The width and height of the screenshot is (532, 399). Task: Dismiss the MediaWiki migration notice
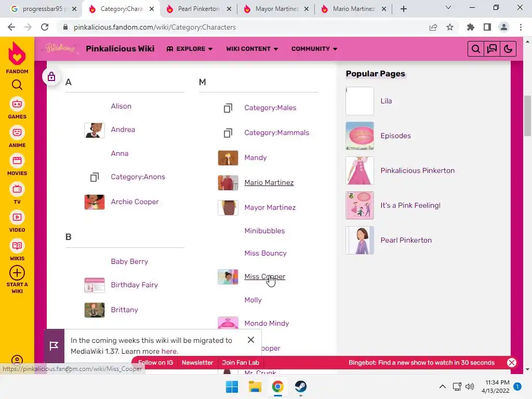(x=251, y=340)
